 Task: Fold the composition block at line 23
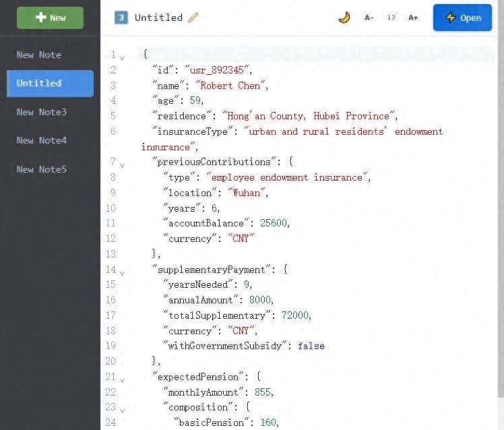(x=122, y=410)
